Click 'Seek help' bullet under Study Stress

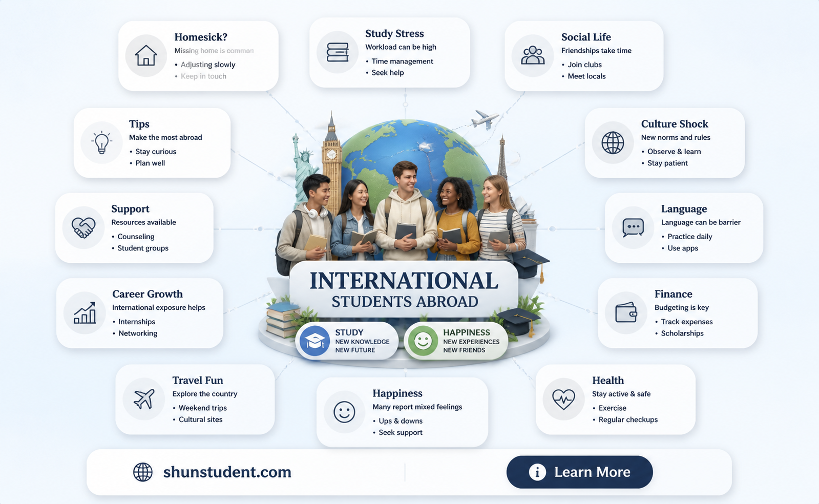pos(388,73)
